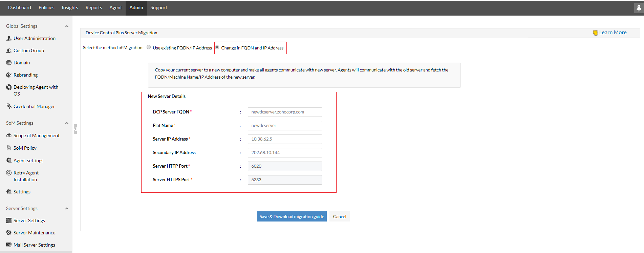The height and width of the screenshot is (253, 644).
Task: Open the Retry Agent Installation link
Action: point(26,176)
